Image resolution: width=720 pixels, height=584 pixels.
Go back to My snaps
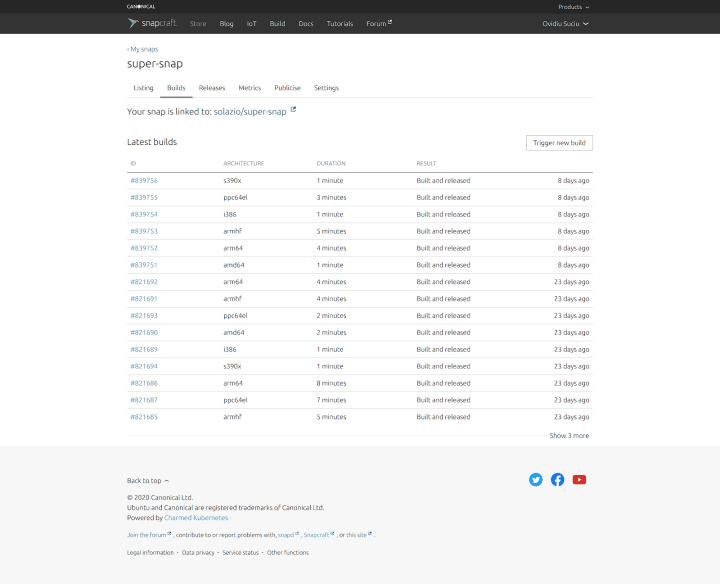coord(142,49)
